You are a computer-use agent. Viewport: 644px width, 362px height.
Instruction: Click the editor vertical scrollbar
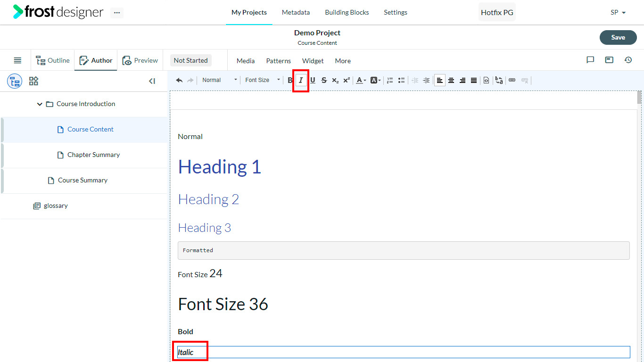point(639,97)
